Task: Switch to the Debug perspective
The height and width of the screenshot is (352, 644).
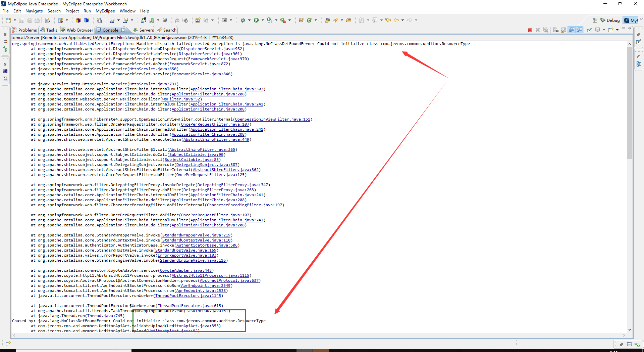Action: (x=610, y=20)
